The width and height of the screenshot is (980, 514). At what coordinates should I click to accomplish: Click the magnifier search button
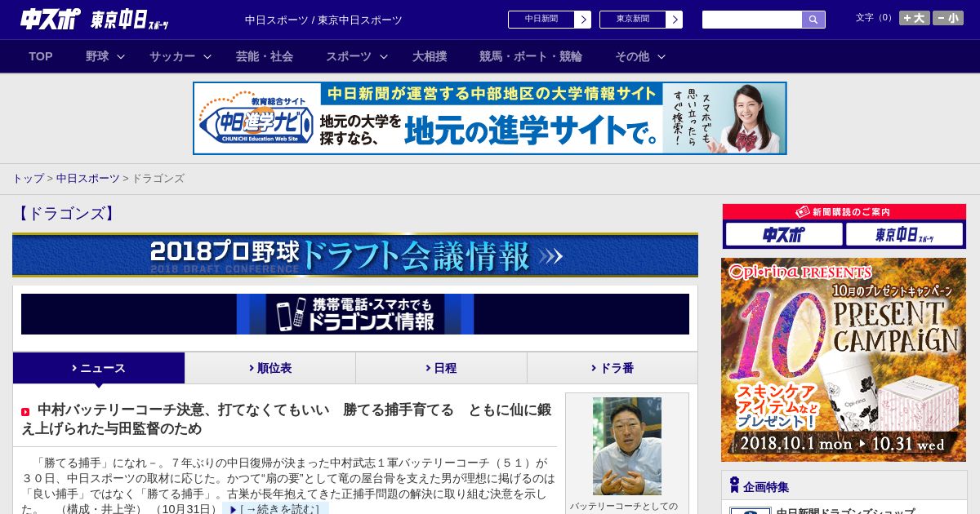813,20
